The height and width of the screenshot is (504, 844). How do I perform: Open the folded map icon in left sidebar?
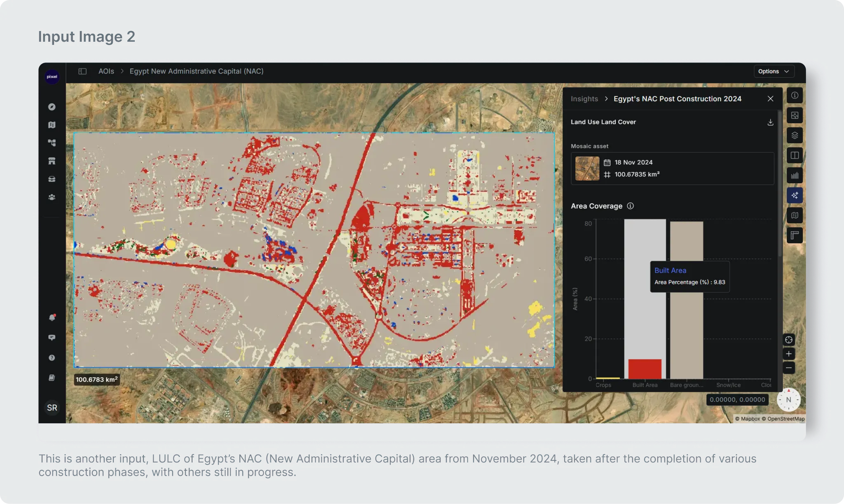(52, 125)
